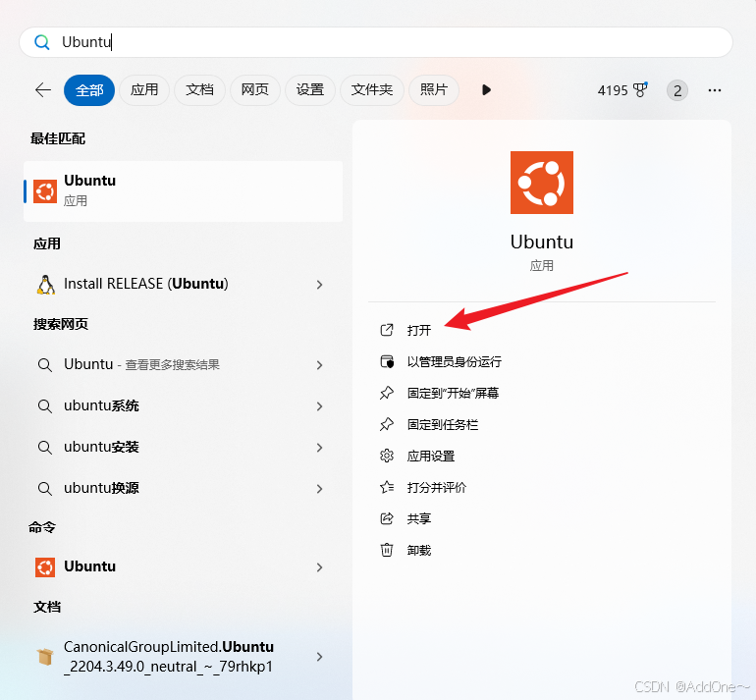Open the ubuntu安装 suggestion
The height and width of the screenshot is (700, 756).
pyautogui.click(x=101, y=447)
